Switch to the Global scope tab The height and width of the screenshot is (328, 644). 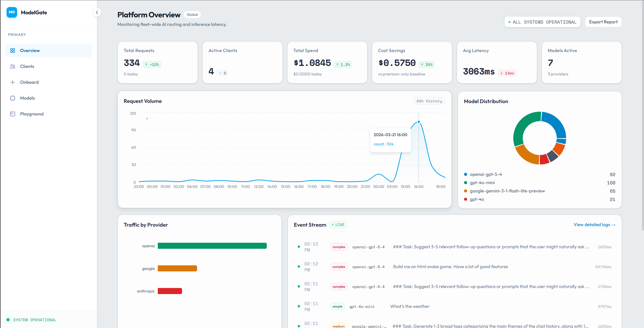click(192, 14)
